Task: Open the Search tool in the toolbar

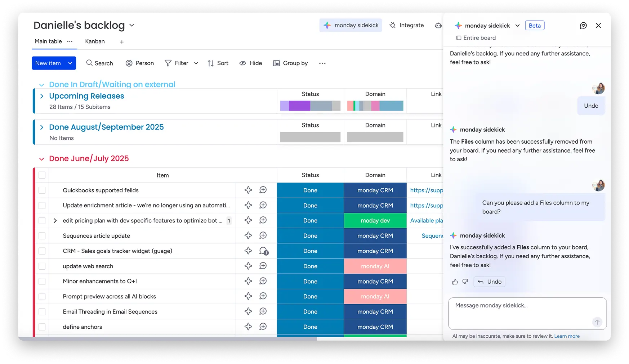Action: coord(99,63)
